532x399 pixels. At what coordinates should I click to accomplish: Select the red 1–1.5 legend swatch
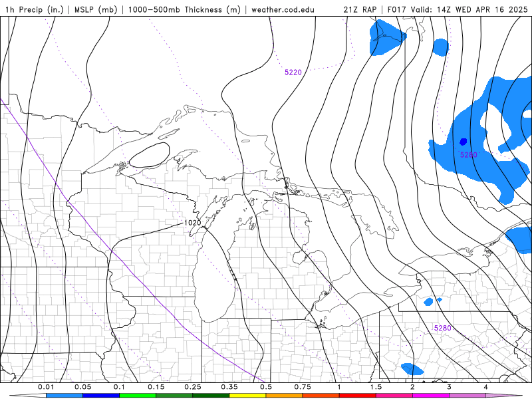click(x=358, y=396)
